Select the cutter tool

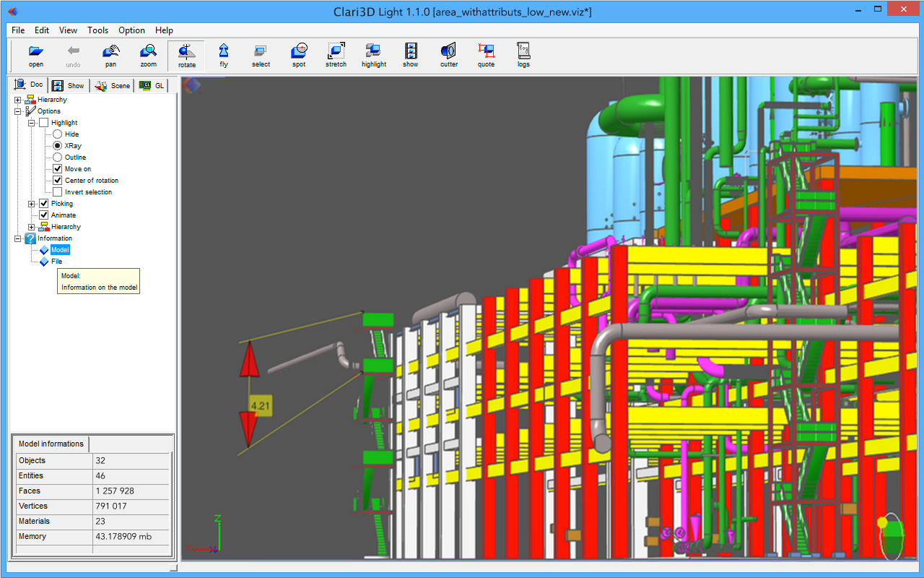pos(449,56)
